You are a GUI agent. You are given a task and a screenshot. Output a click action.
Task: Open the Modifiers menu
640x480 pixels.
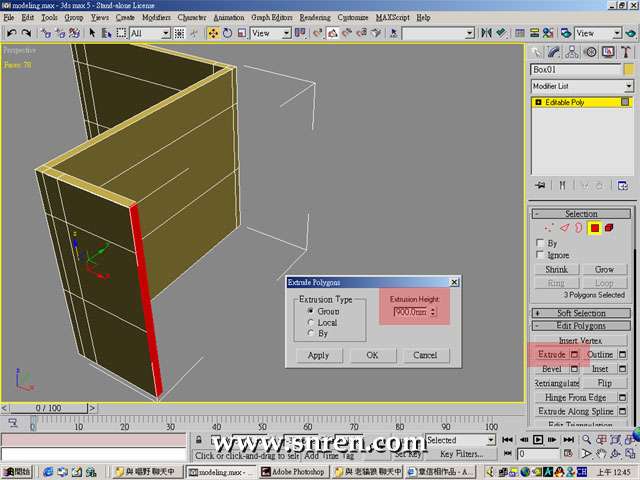156,18
